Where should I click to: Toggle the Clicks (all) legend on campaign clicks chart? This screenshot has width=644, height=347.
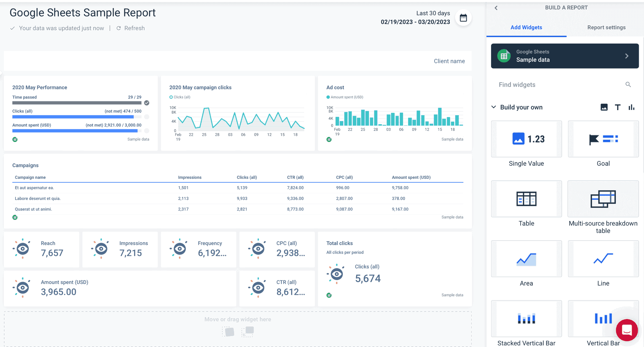pos(180,97)
